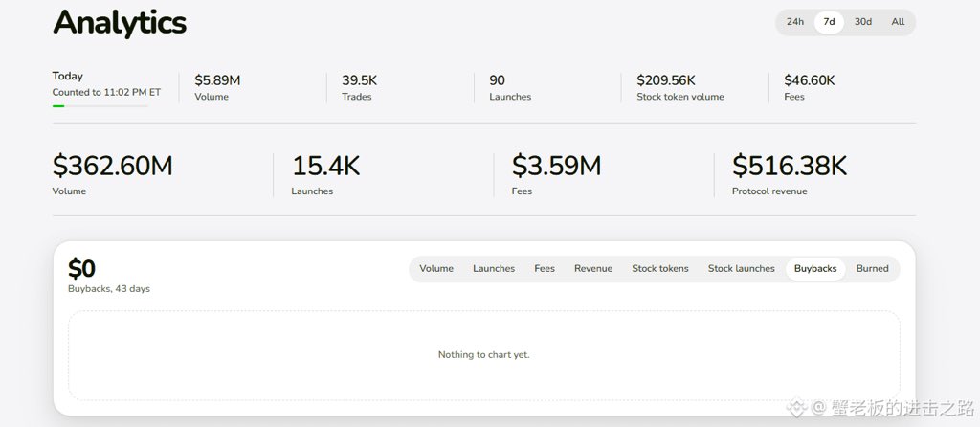Click the 'Today' label
This screenshot has width=980, height=427.
pyautogui.click(x=68, y=76)
